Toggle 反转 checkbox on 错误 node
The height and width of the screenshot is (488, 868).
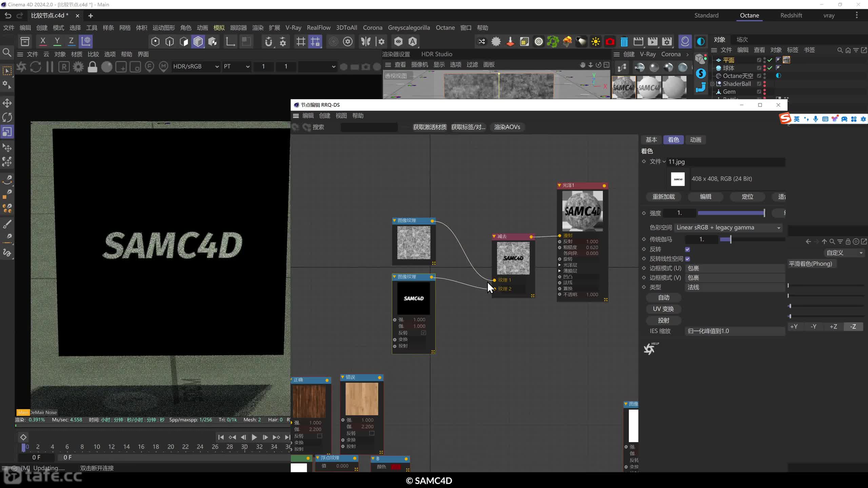pos(372,433)
